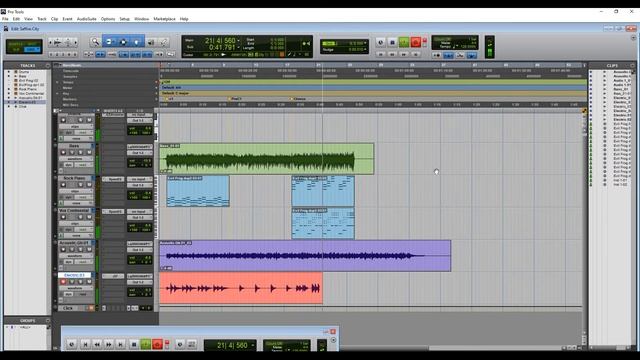Click green Play in top toolbar transport

pyautogui.click(x=404, y=42)
